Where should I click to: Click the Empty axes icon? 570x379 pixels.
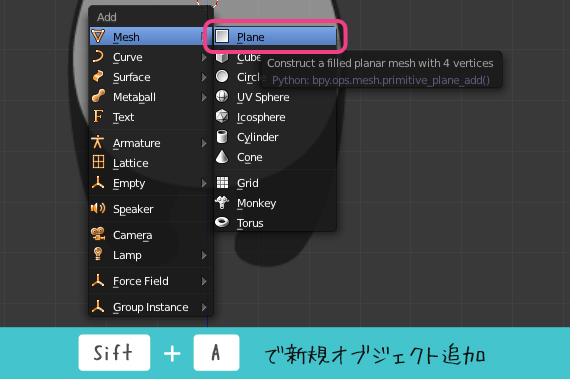[x=98, y=183]
